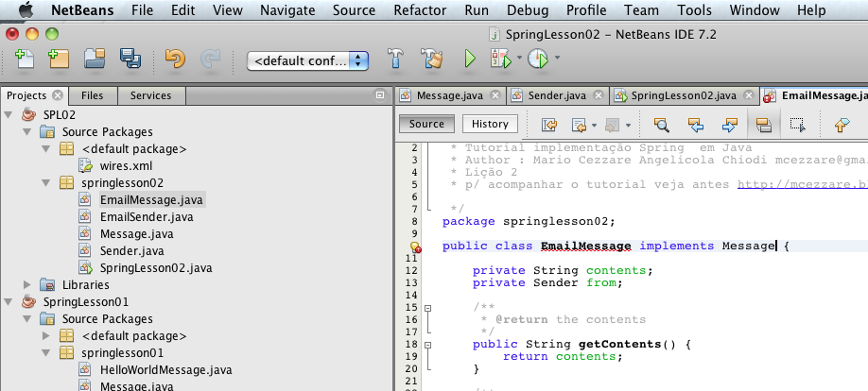
Task: Click the error lightbulb hint in gutter
Action: pyautogui.click(x=415, y=246)
